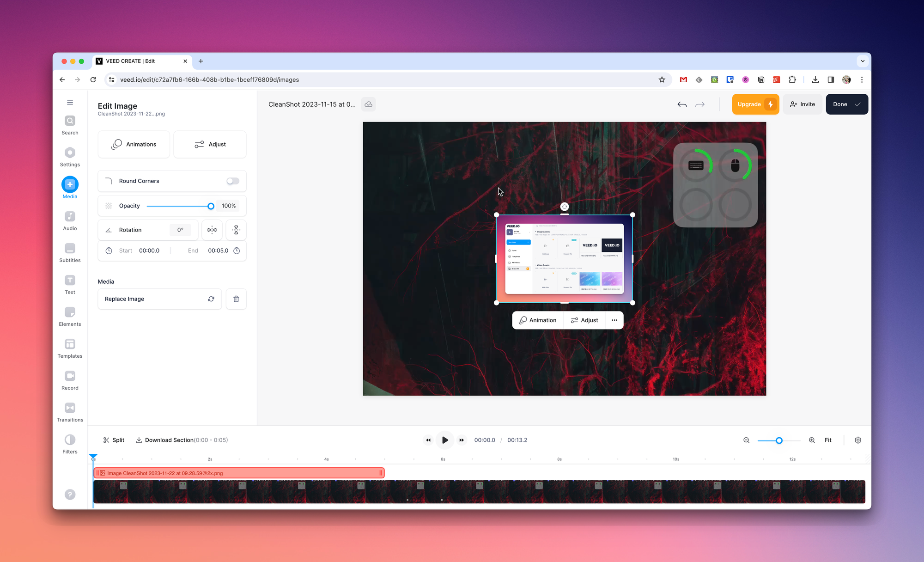Image resolution: width=924 pixels, height=562 pixels.
Task: Delete image with trash icon
Action: tap(236, 299)
